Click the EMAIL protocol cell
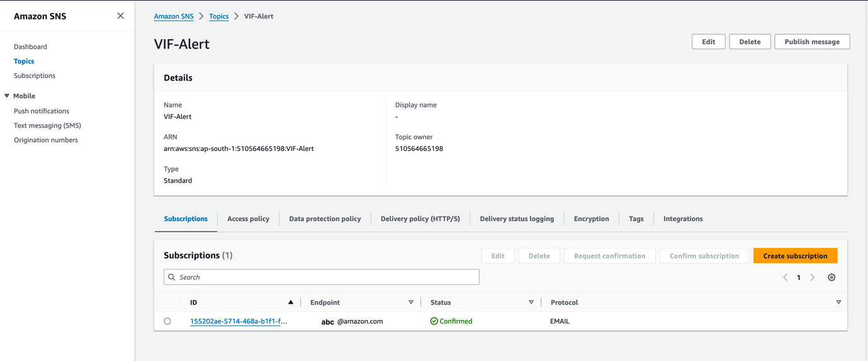868x361 pixels. tap(560, 321)
